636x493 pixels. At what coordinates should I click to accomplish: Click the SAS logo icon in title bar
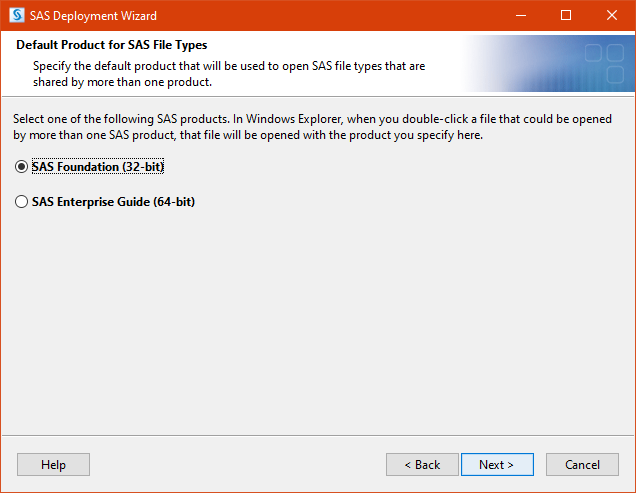click(x=17, y=15)
